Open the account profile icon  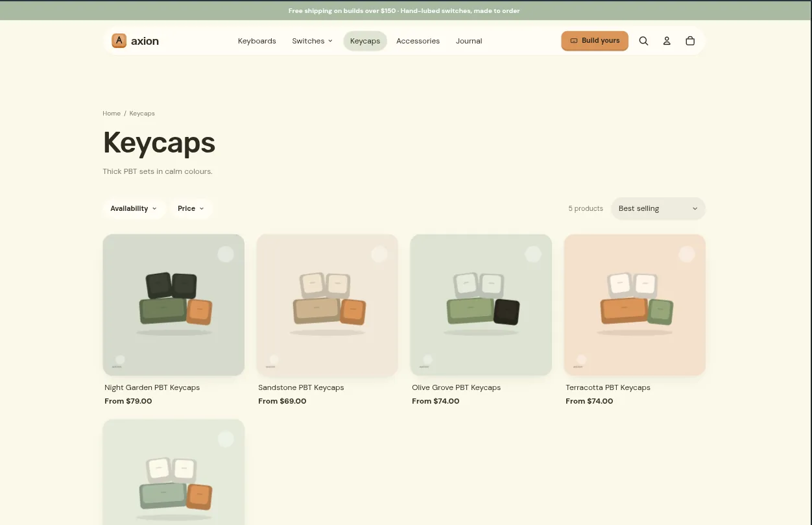667,41
